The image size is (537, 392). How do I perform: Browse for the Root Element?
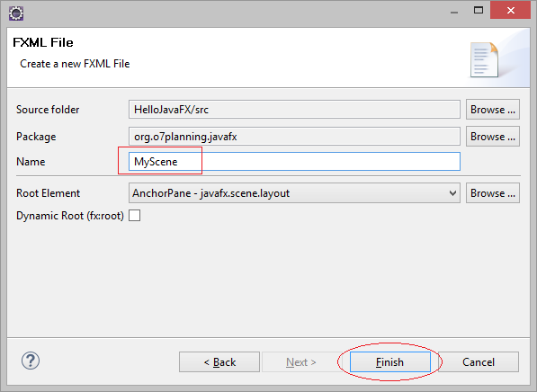(493, 193)
